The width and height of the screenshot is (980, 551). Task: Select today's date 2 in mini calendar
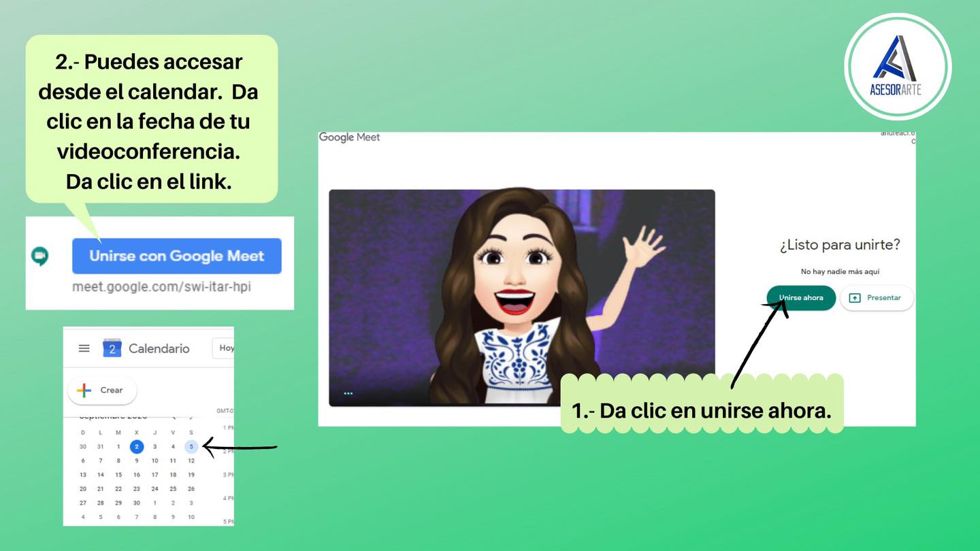(x=137, y=447)
